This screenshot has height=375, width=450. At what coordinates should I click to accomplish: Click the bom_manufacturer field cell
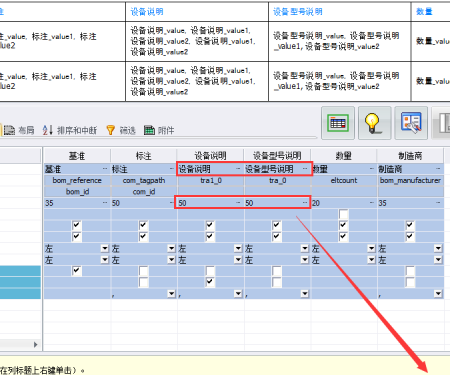[410, 180]
